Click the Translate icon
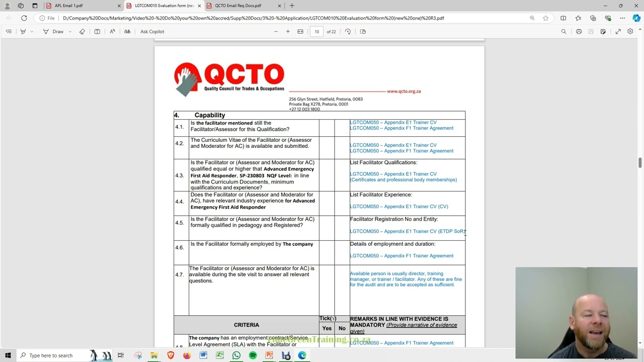 pos(127,31)
